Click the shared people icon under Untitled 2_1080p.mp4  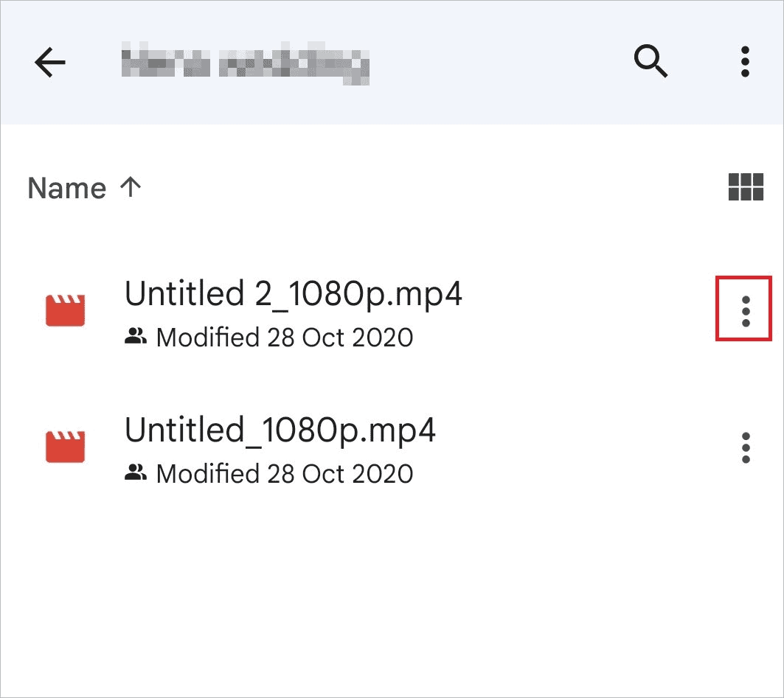[135, 338]
